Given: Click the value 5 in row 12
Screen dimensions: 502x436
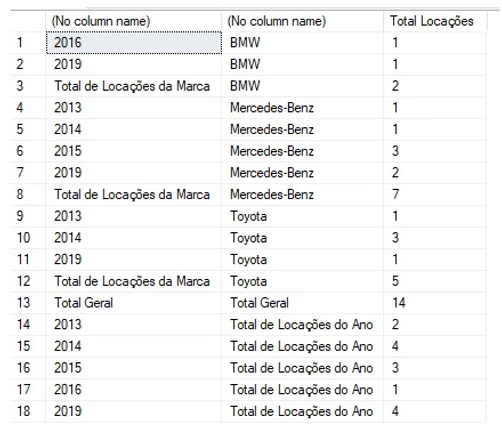Looking at the screenshot, I should tap(435, 281).
